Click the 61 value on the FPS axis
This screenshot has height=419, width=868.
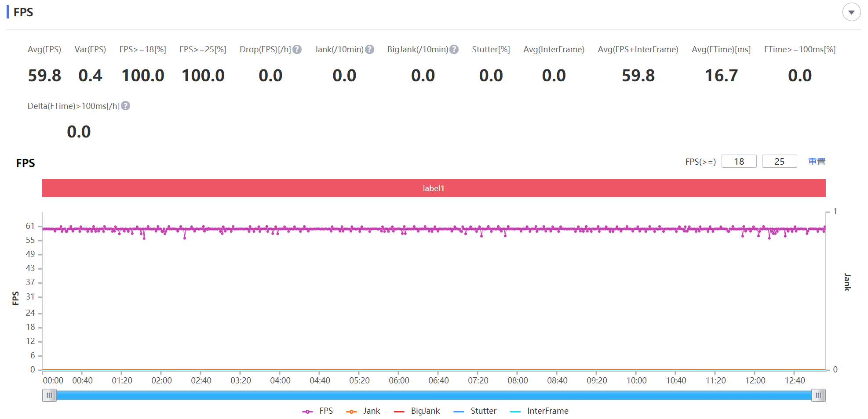[x=30, y=226]
